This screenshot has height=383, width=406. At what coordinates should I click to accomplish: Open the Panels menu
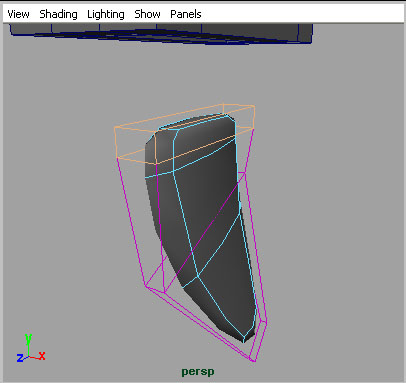(x=186, y=14)
